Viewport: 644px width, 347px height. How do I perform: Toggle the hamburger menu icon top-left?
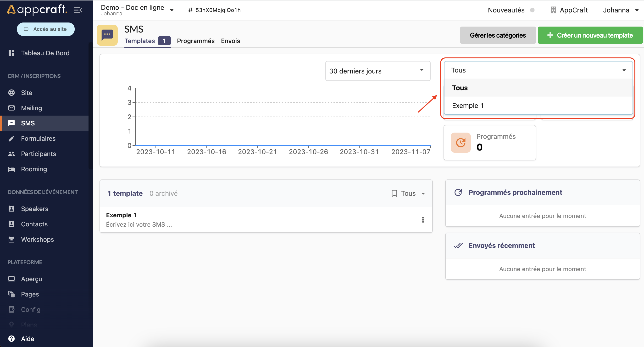[78, 10]
